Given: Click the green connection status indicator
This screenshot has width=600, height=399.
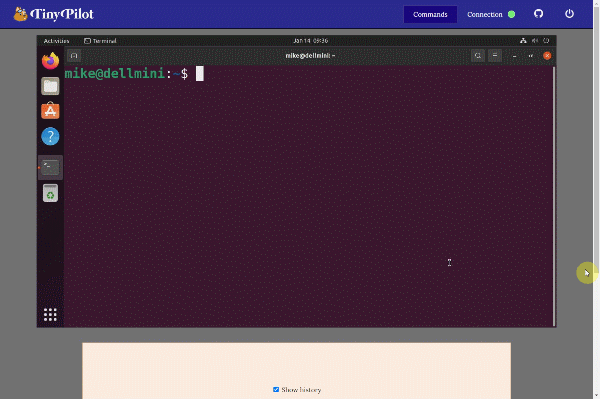Looking at the screenshot, I should [511, 15].
